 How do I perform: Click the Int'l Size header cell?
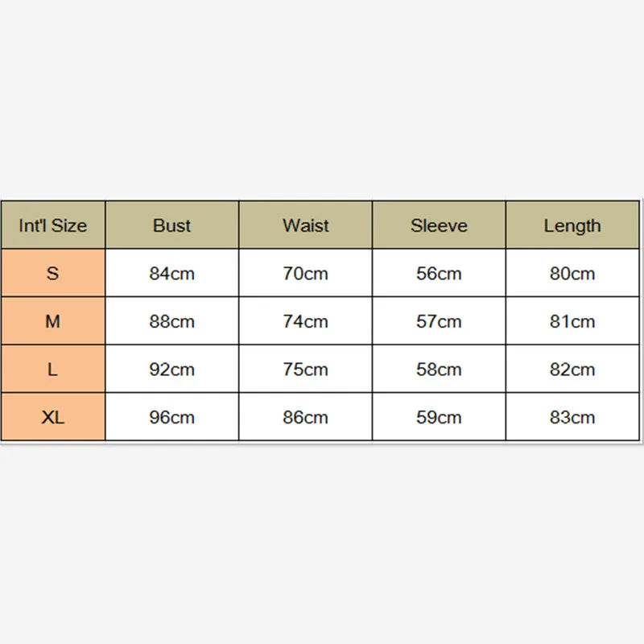[x=52, y=225]
